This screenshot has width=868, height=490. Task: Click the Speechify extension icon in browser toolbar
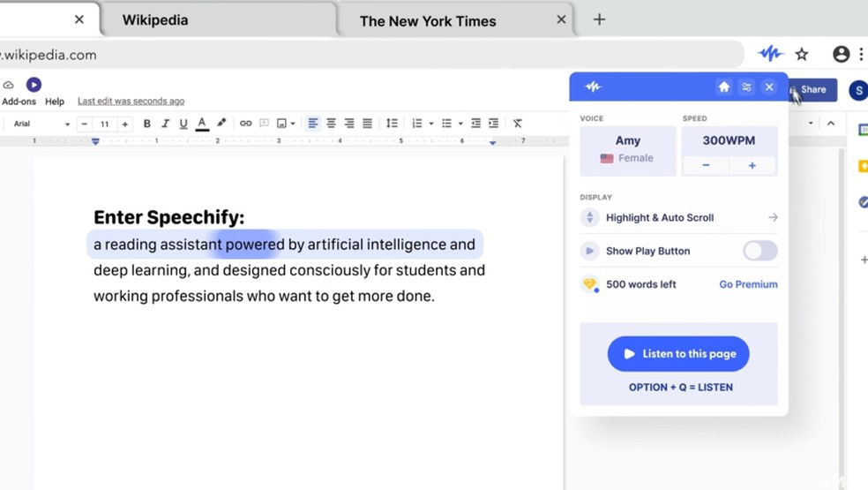pyautogui.click(x=770, y=54)
